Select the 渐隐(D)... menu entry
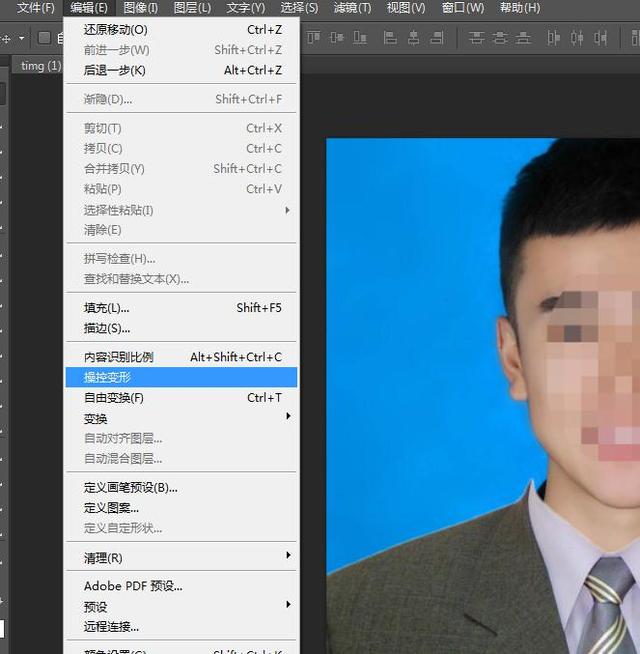The height and width of the screenshot is (654, 640). (x=181, y=99)
